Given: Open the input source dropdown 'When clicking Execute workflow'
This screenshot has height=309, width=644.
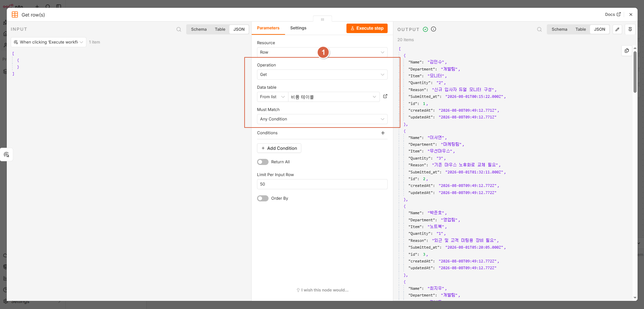Looking at the screenshot, I should (49, 42).
